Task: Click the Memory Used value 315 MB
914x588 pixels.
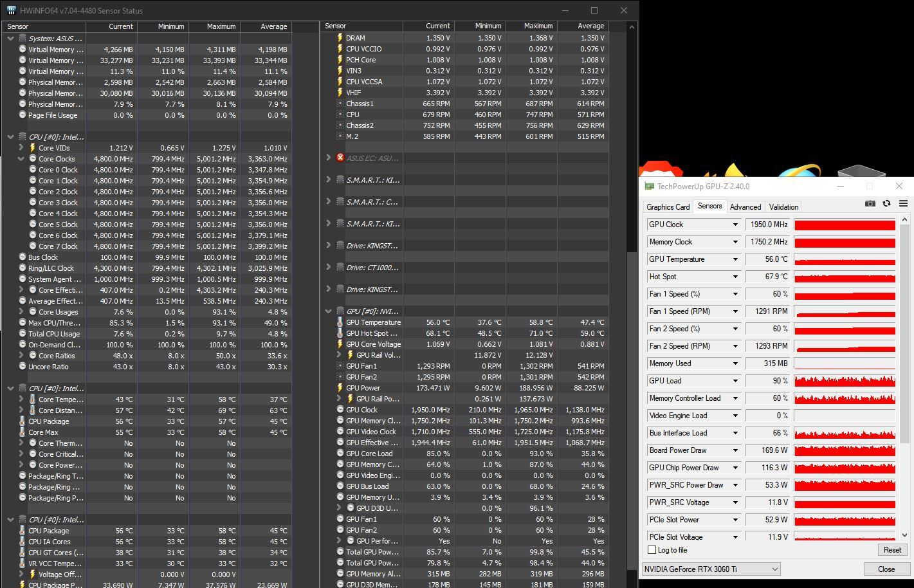Action: [x=768, y=363]
